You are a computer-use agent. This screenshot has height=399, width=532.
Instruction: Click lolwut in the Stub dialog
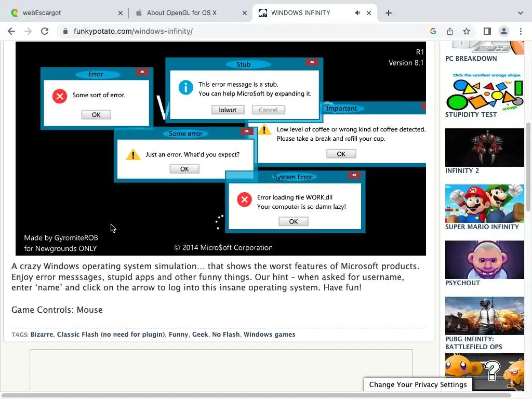click(228, 110)
